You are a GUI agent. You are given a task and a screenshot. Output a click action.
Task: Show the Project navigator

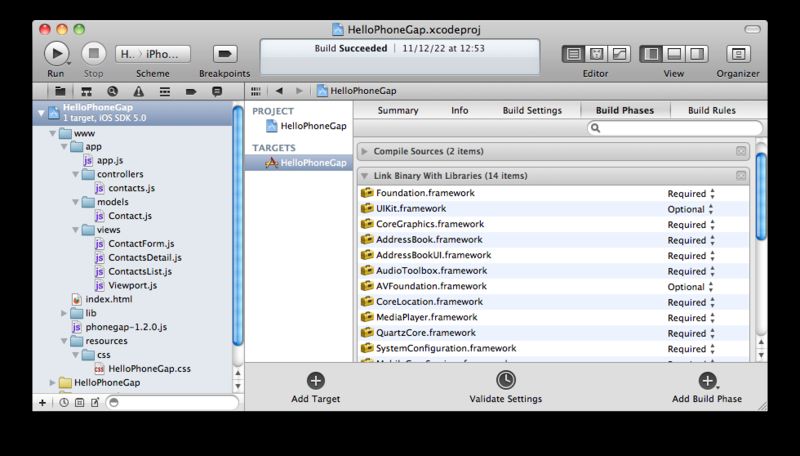pos(60,91)
